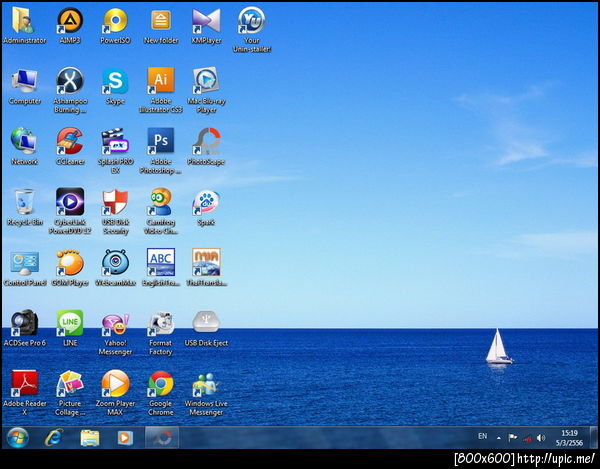Select Format Factory shortcut
The height and width of the screenshot is (469, 600).
[x=161, y=324]
